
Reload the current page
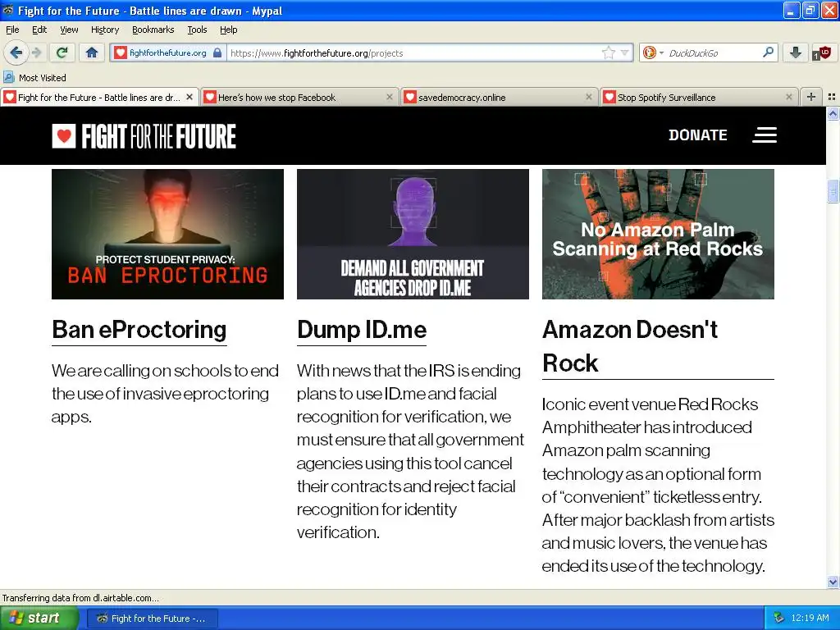(x=62, y=52)
